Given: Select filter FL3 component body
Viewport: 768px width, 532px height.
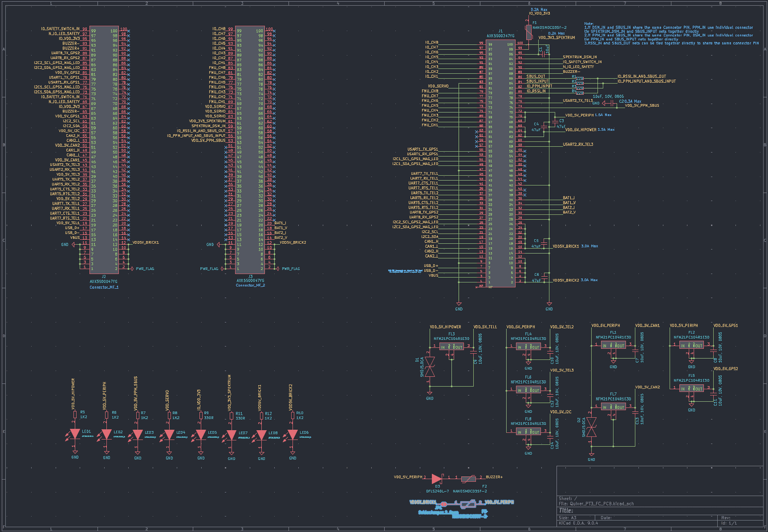Looking at the screenshot, I should point(452,347).
